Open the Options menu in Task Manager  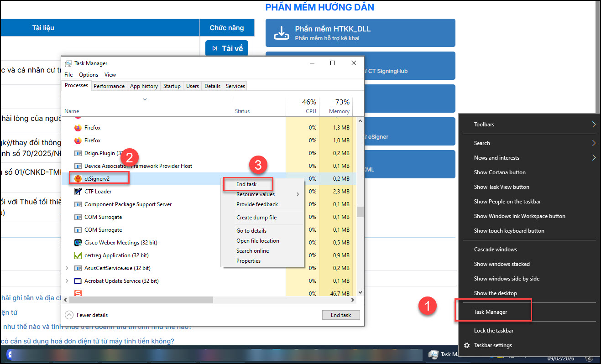pos(89,75)
